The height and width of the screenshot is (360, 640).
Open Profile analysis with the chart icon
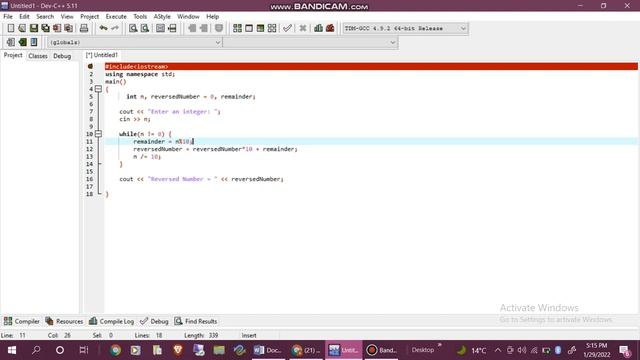318,28
